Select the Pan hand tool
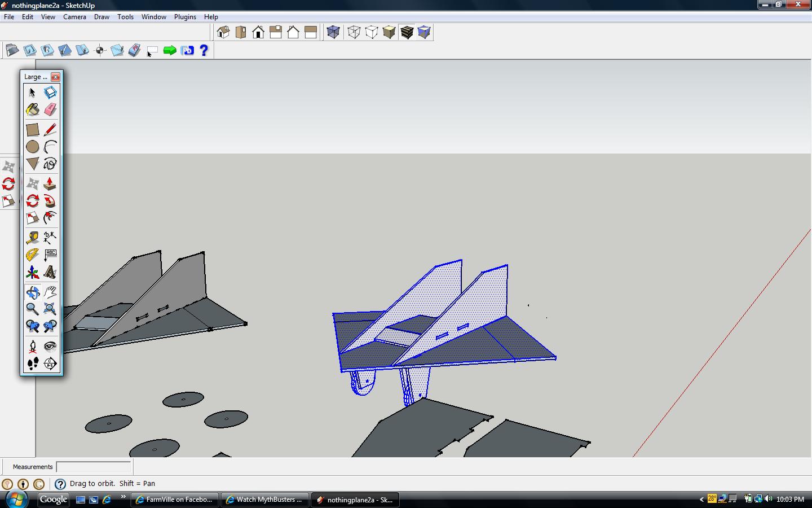The width and height of the screenshot is (812, 508). pyautogui.click(x=50, y=292)
